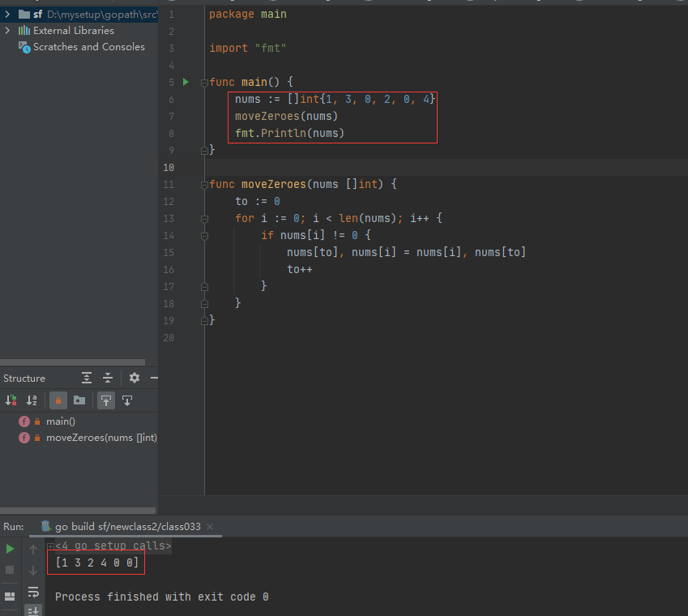This screenshot has height=616, width=688.
Task: Collapse closing brace marker line 9
Action: tap(204, 151)
